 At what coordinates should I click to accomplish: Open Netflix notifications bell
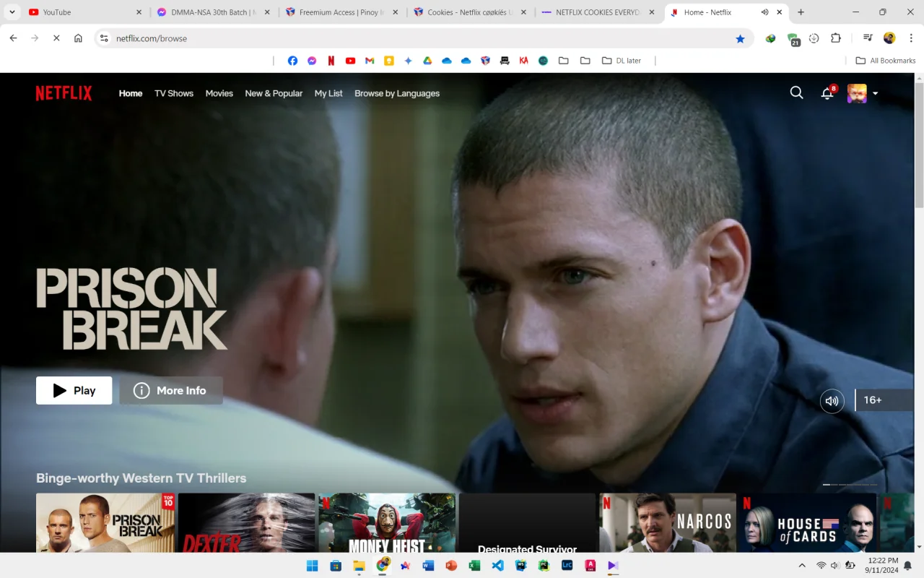(x=828, y=93)
